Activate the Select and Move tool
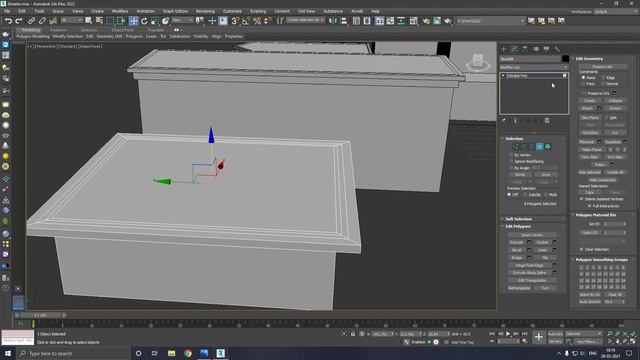 [133, 21]
